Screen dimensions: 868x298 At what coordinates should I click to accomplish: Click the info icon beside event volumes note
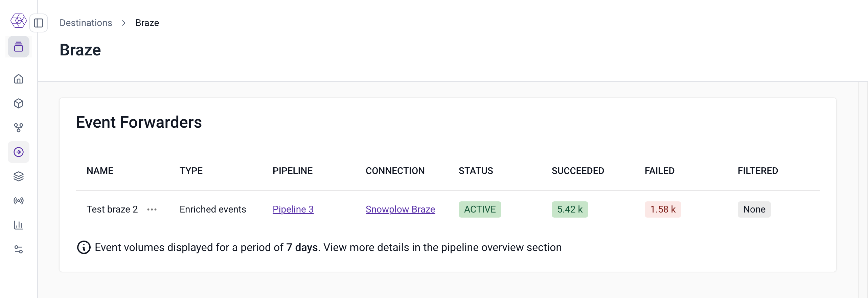pyautogui.click(x=84, y=247)
